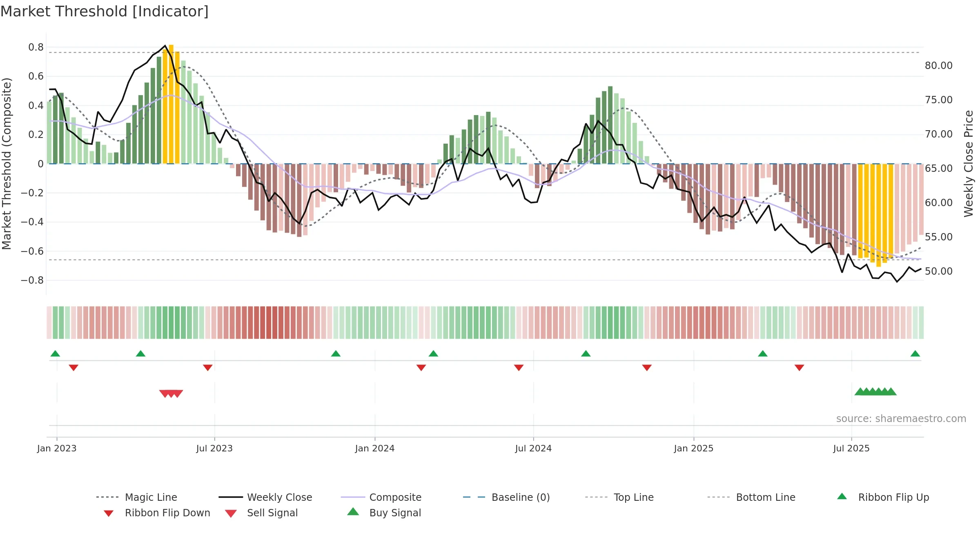Click the Market Threshold (Composite) axis title
980x551 pixels.
pos(7,163)
